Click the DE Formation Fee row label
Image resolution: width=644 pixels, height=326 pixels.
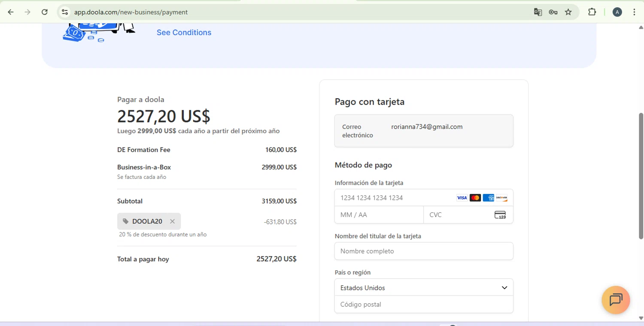tap(144, 150)
